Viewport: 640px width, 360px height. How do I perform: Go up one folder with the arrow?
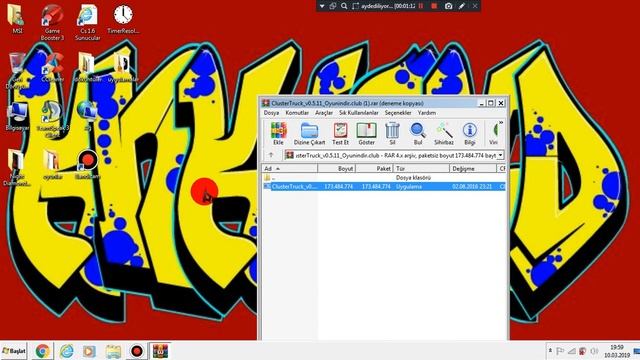click(271, 155)
